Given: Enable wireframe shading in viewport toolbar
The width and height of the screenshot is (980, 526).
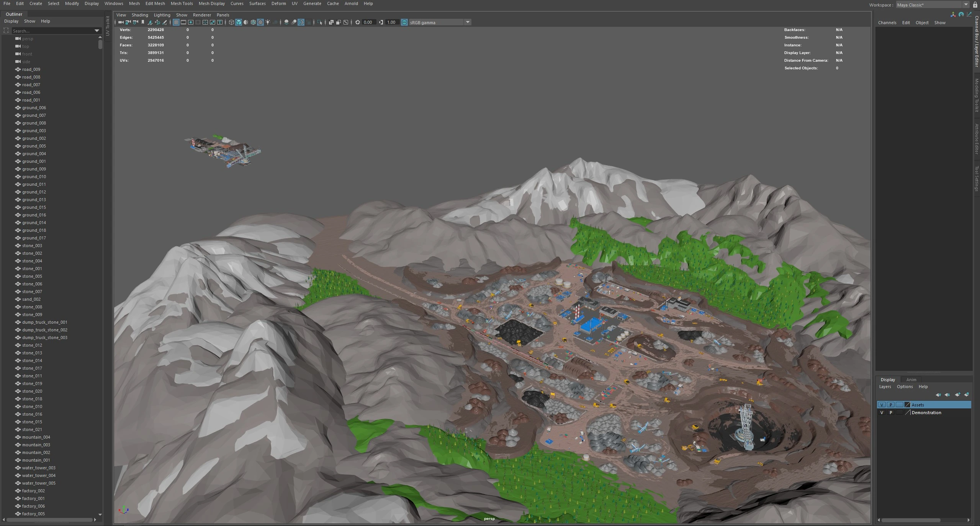Looking at the screenshot, I should [231, 22].
